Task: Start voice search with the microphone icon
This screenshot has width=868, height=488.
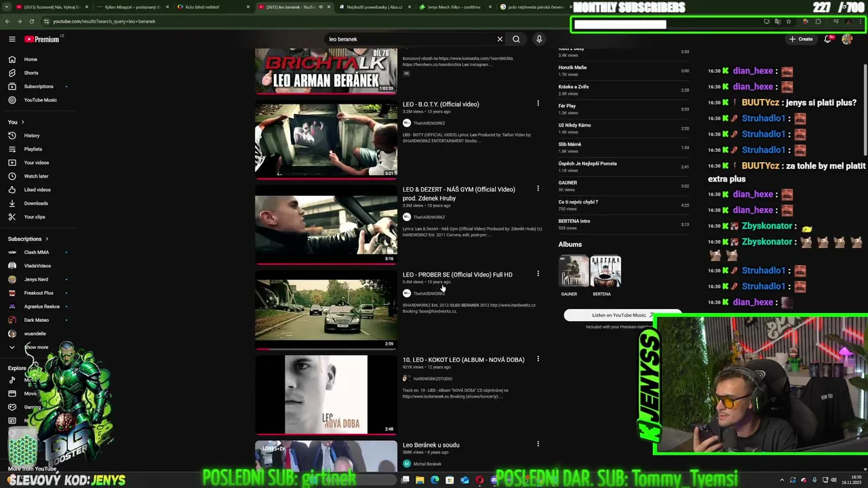Action: 539,39
